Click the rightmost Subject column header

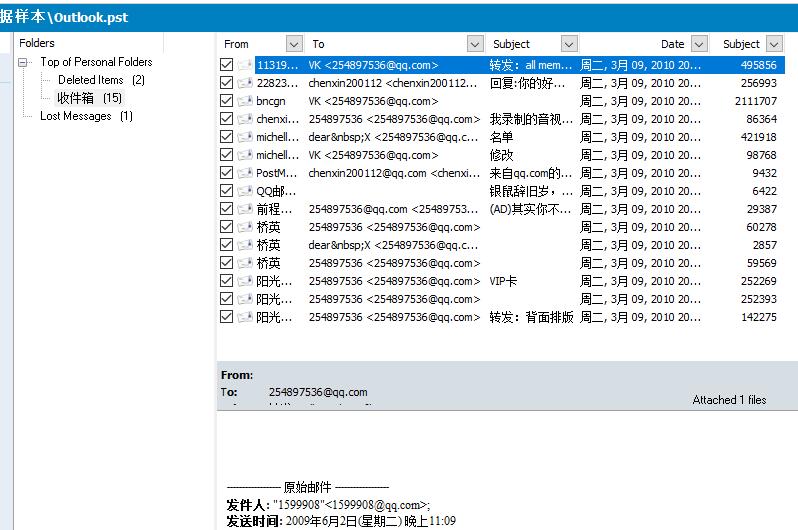(741, 44)
